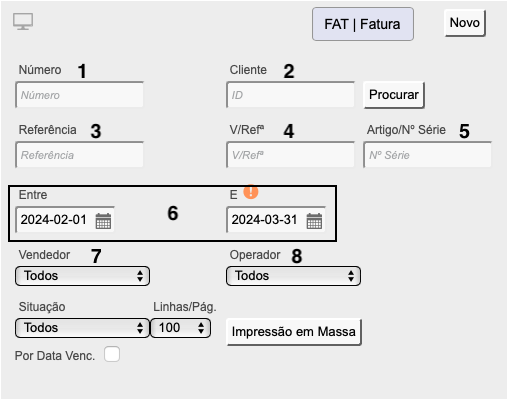Click the orange warning exclamation icon

click(251, 192)
